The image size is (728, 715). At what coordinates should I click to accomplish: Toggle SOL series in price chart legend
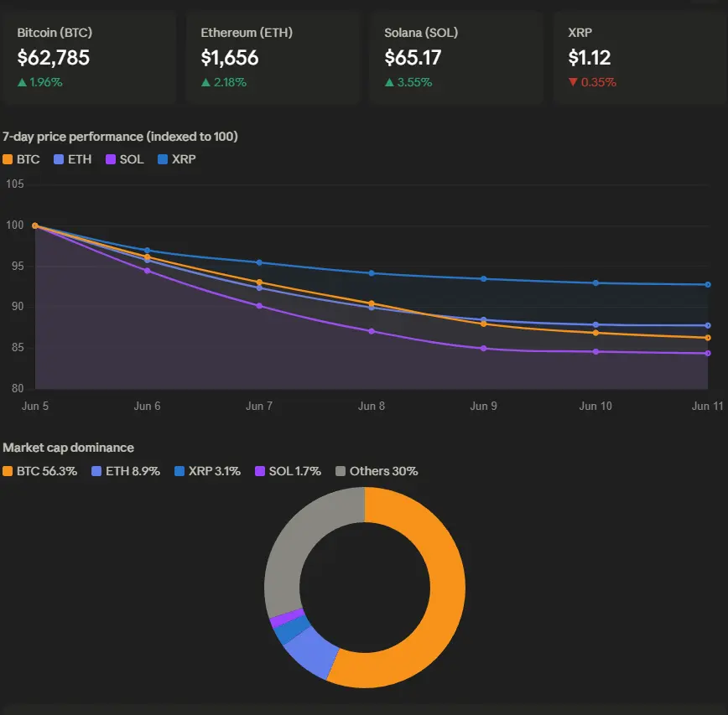tap(124, 159)
